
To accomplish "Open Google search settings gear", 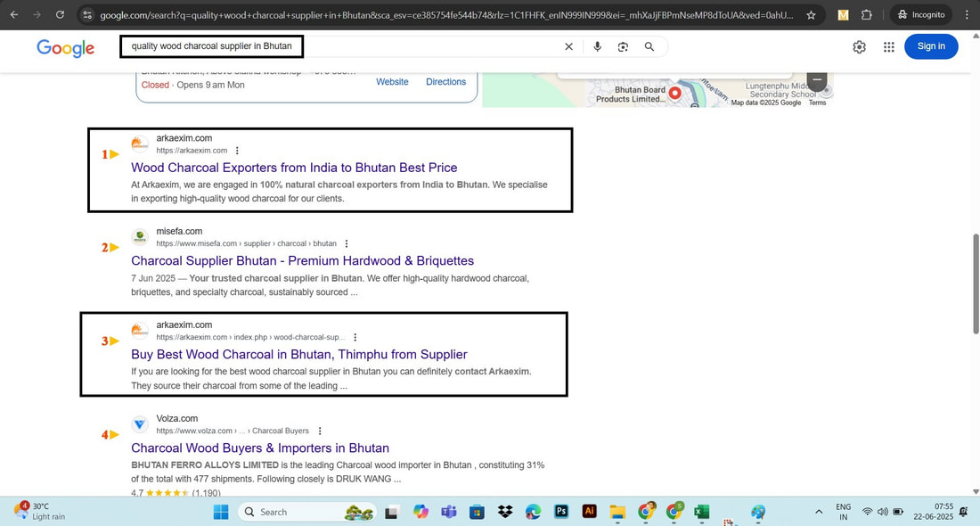I will [859, 46].
